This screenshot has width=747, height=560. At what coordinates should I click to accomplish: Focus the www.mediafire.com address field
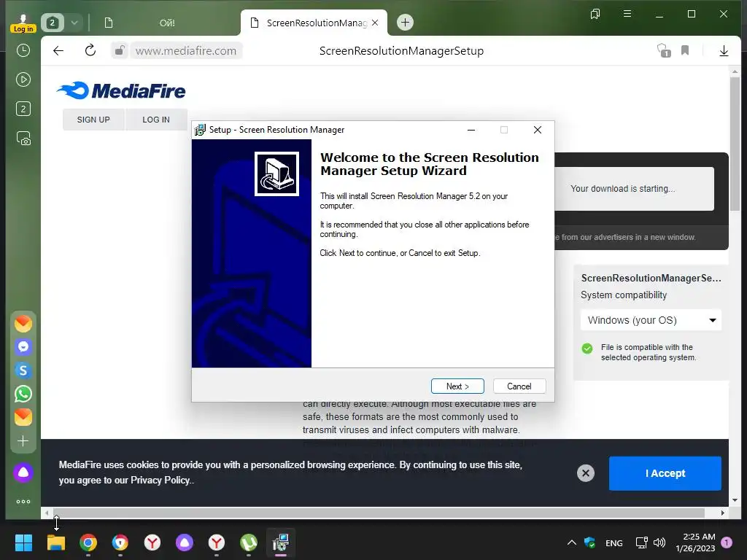(186, 50)
